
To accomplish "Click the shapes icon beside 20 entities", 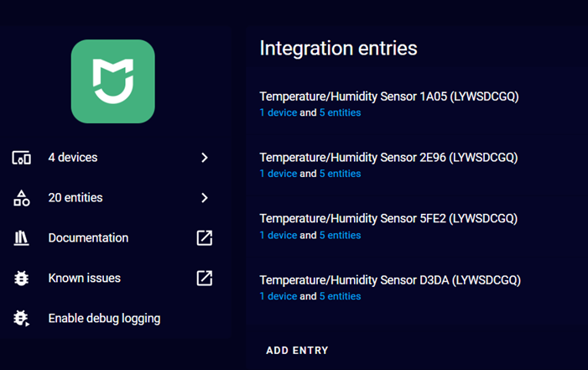I will coord(21,198).
